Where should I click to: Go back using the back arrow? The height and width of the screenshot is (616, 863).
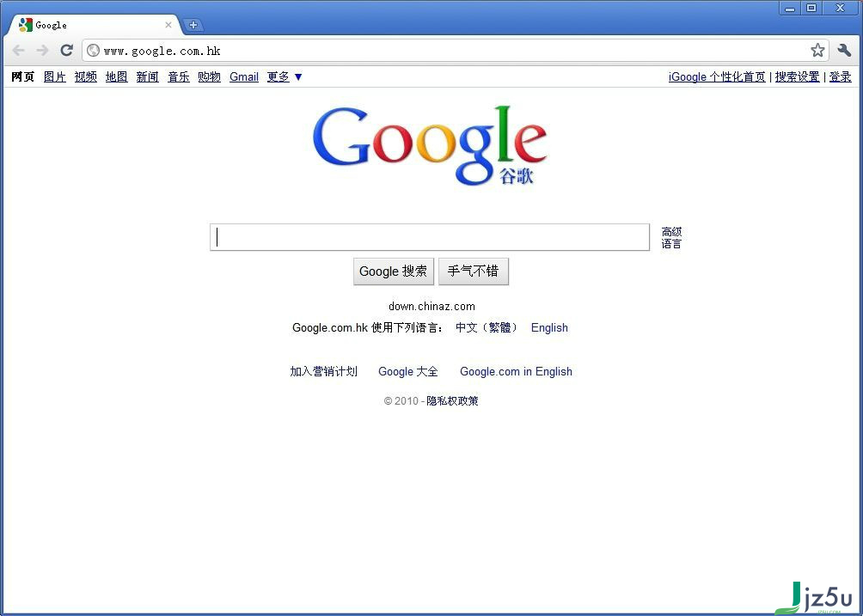[18, 51]
